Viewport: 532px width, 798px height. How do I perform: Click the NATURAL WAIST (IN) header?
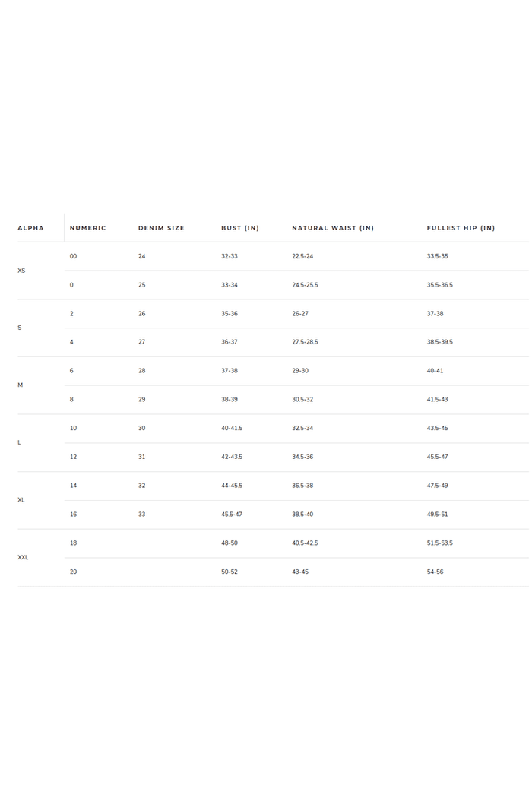[x=333, y=228]
